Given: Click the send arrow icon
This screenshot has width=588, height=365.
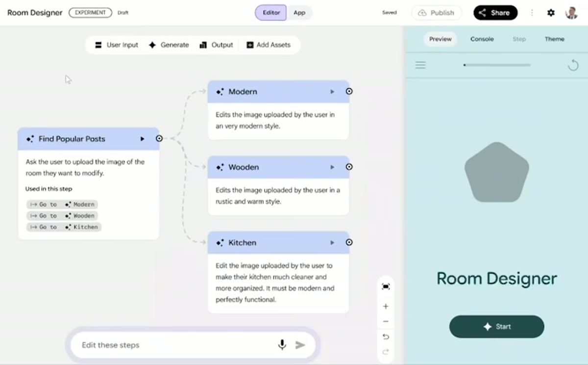Looking at the screenshot, I should [300, 345].
